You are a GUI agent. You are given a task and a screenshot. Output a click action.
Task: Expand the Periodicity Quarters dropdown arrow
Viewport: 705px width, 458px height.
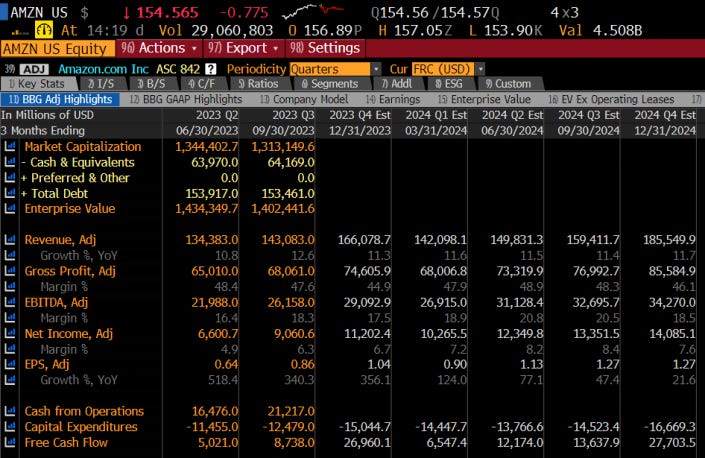[375, 69]
